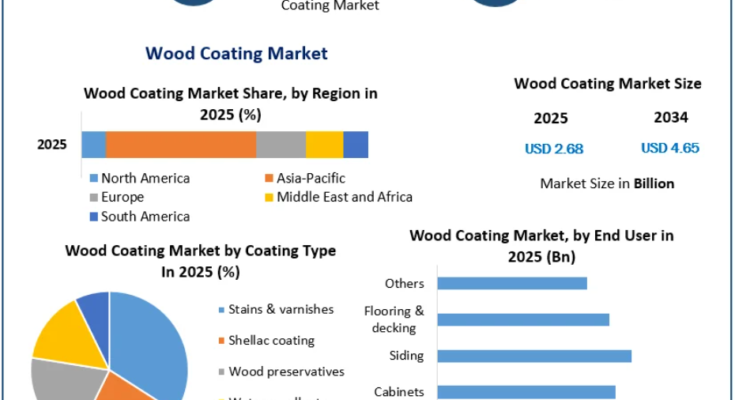Click the "2025" label beside region bar
The image size is (735, 400).
coord(52,144)
